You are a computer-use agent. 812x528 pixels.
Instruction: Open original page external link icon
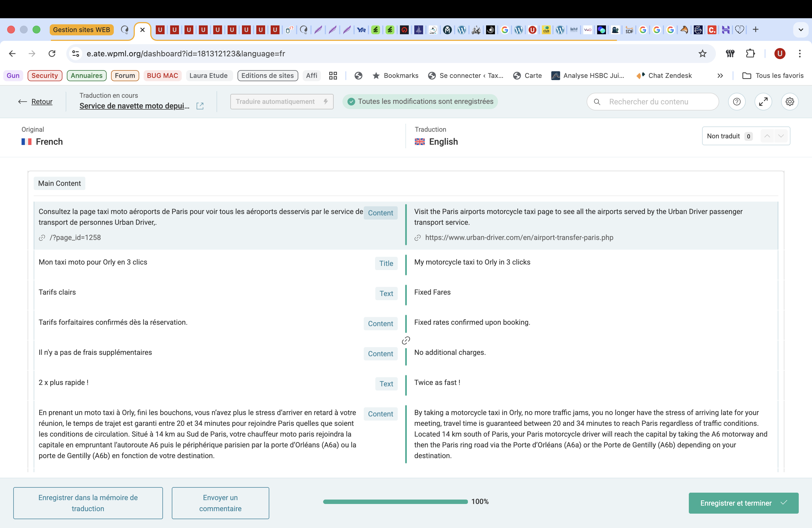coord(200,106)
